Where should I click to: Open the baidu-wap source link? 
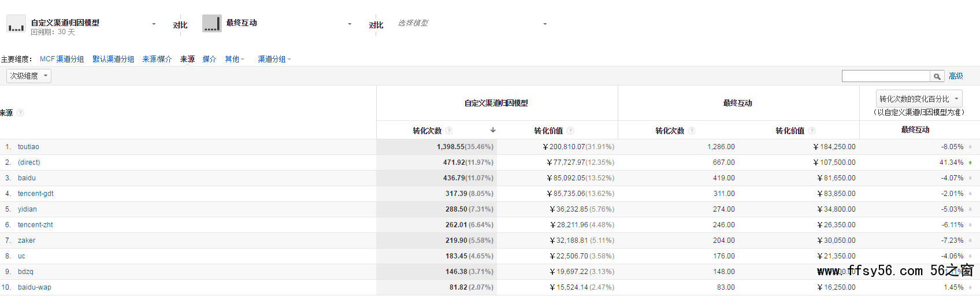[x=35, y=287]
